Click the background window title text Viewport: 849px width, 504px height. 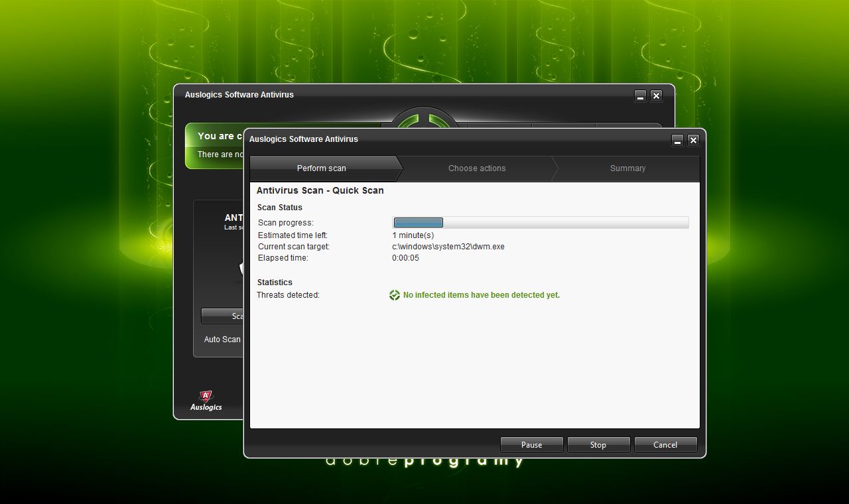(x=239, y=95)
